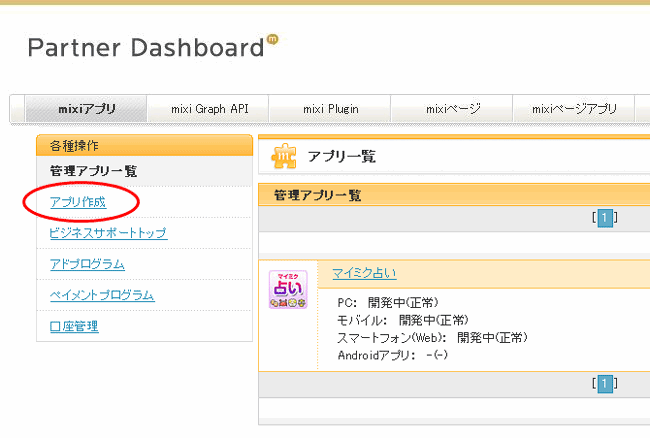Switch to the mixi Plugin tab
The image size is (650, 438).
[330, 109]
